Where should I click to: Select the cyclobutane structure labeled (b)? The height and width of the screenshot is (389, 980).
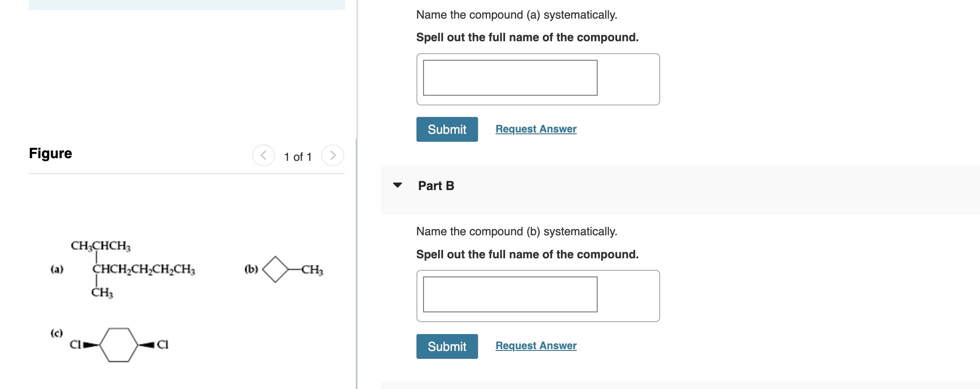pos(276,269)
